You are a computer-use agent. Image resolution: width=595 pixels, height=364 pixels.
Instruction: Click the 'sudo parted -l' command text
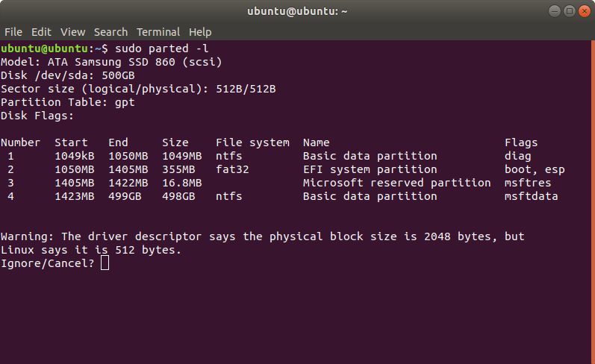(162, 48)
